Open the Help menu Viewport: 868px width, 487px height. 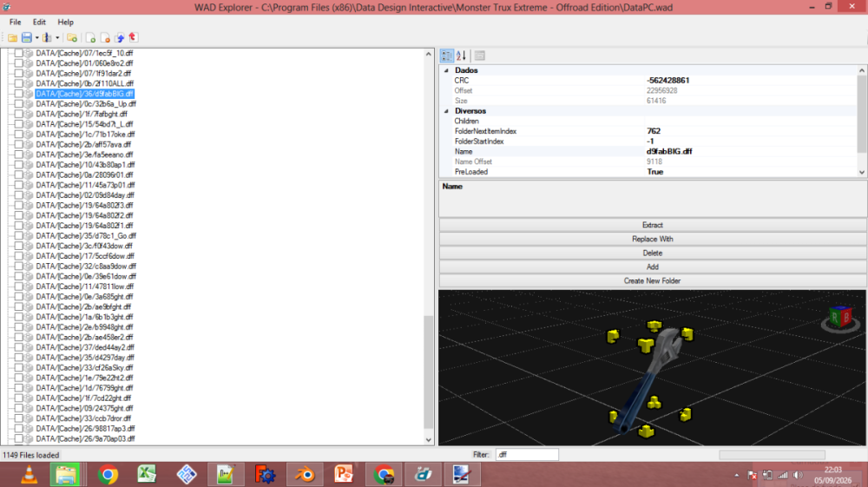pyautogui.click(x=65, y=23)
